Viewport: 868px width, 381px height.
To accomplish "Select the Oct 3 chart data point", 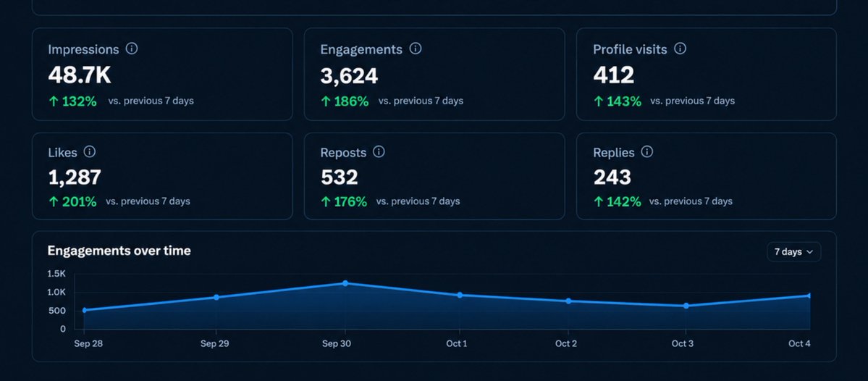I will pos(686,306).
